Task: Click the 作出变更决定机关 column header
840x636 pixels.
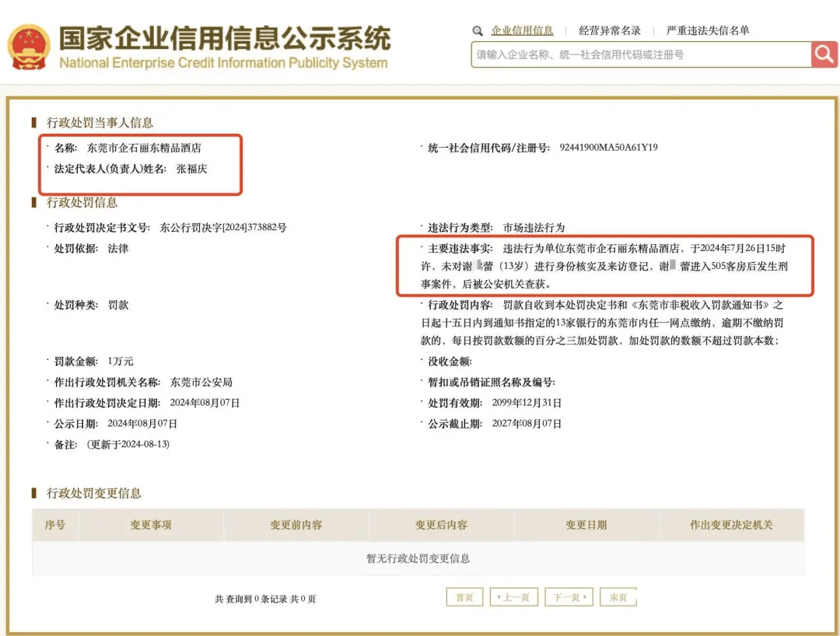Action: 731,525
